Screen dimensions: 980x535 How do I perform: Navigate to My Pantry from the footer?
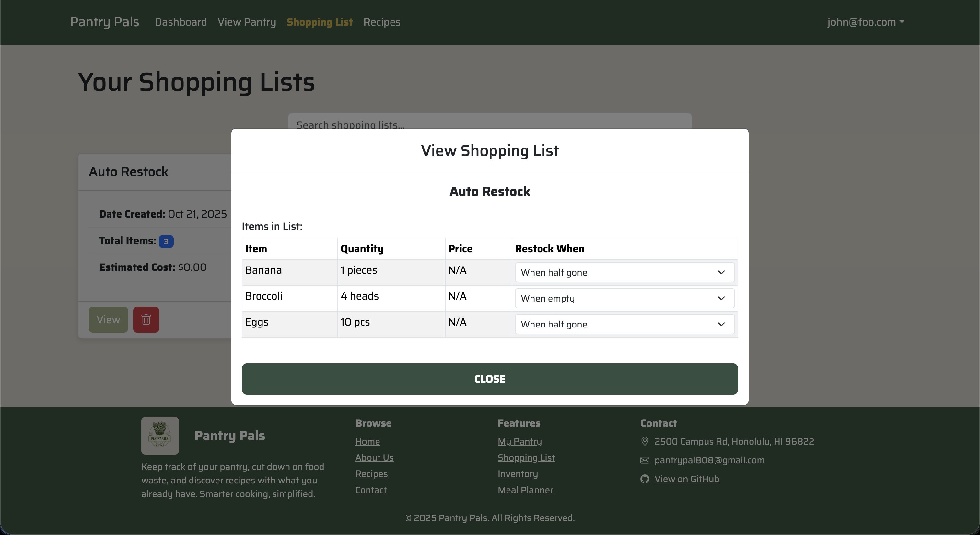[520, 441]
